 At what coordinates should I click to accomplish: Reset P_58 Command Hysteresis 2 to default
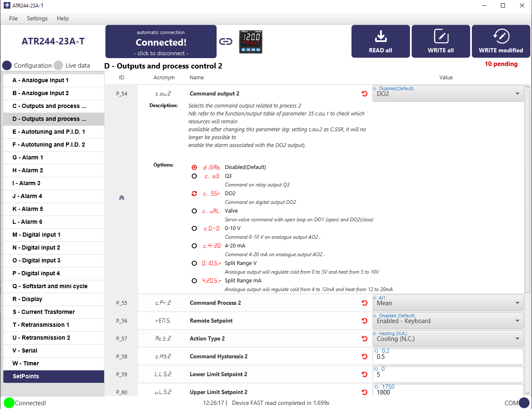click(x=365, y=357)
